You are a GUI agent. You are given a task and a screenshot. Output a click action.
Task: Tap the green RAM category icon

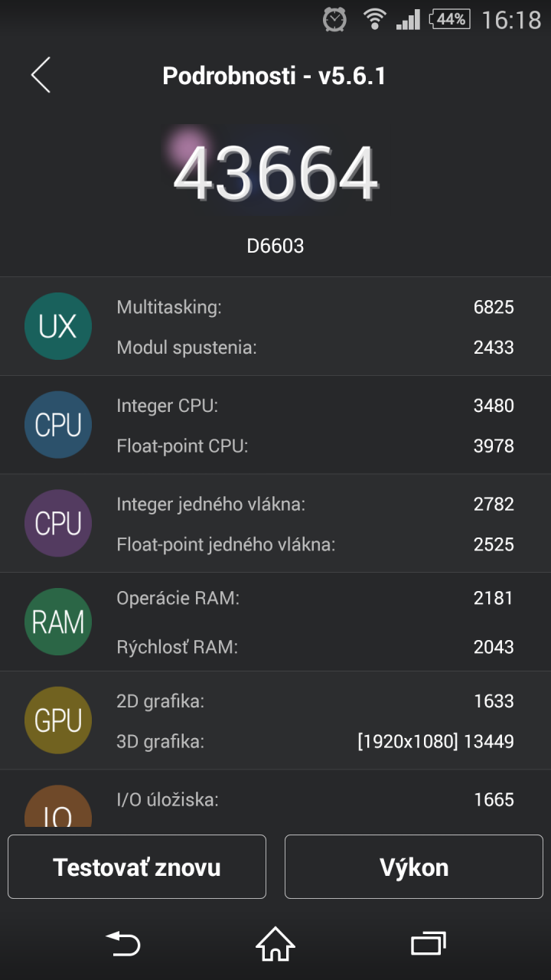[58, 622]
